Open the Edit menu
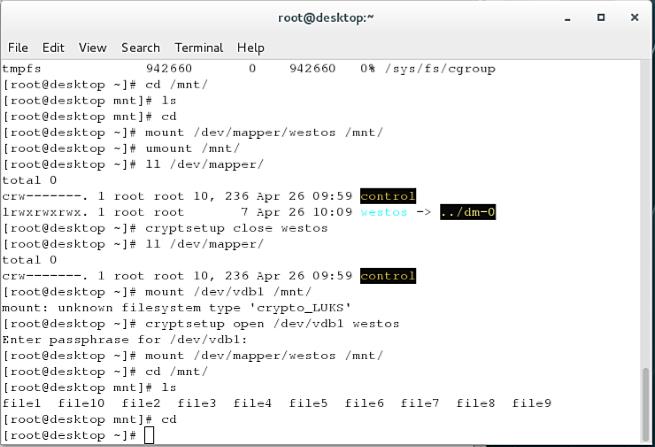Image resolution: width=655 pixels, height=447 pixels. 53,48
